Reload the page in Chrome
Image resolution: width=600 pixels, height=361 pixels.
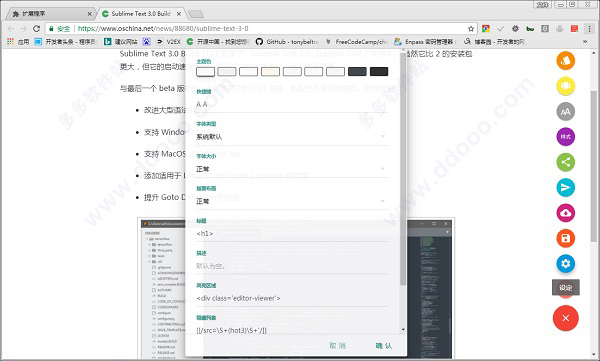[36, 28]
